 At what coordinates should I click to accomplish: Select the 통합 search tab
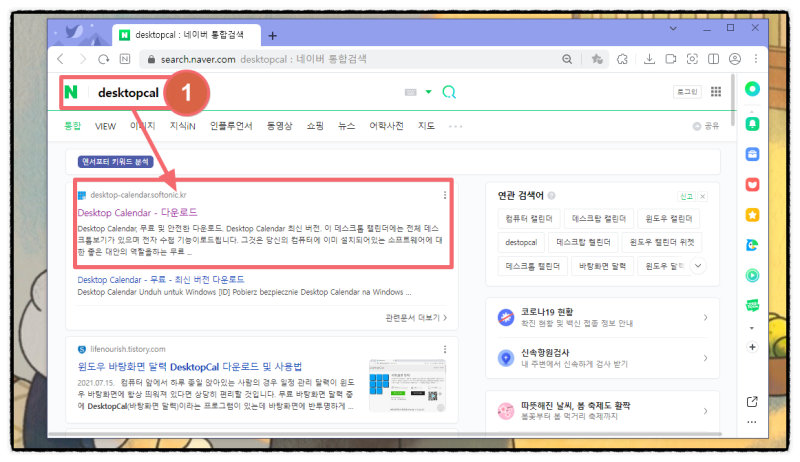(x=72, y=126)
